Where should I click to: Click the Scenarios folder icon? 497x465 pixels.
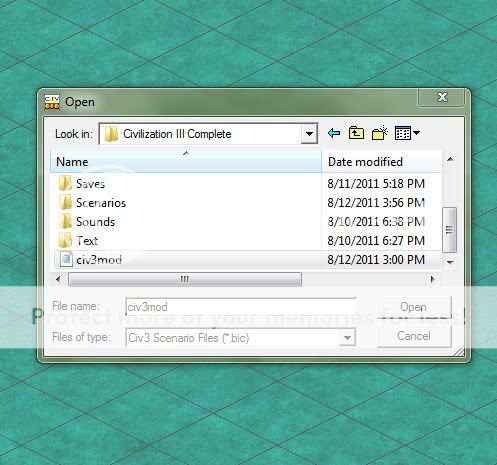coord(65,202)
